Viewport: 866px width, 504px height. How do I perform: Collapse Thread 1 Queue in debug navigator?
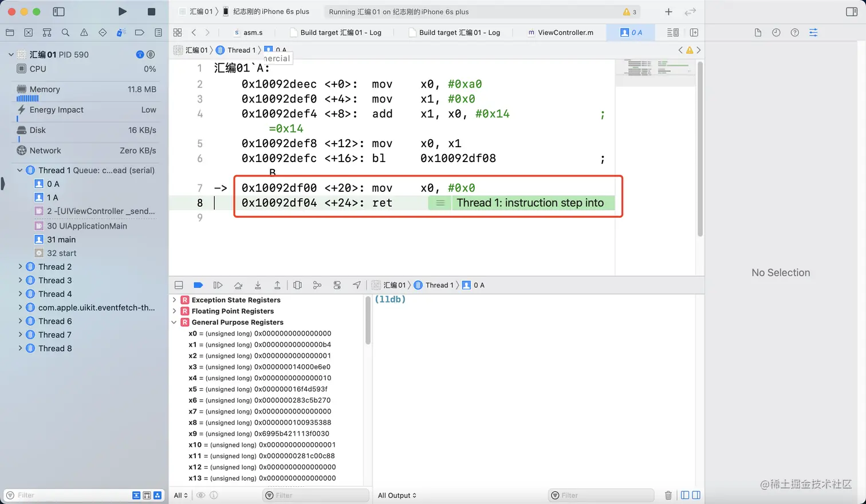pyautogui.click(x=20, y=170)
